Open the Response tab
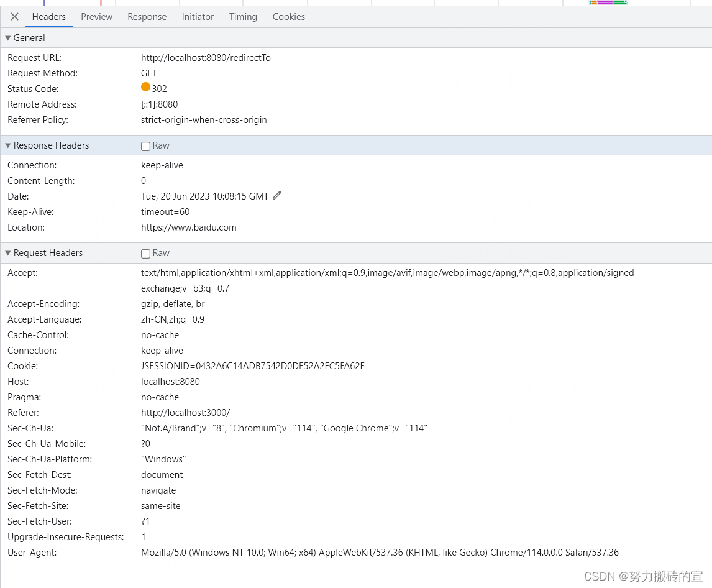 pyautogui.click(x=147, y=17)
